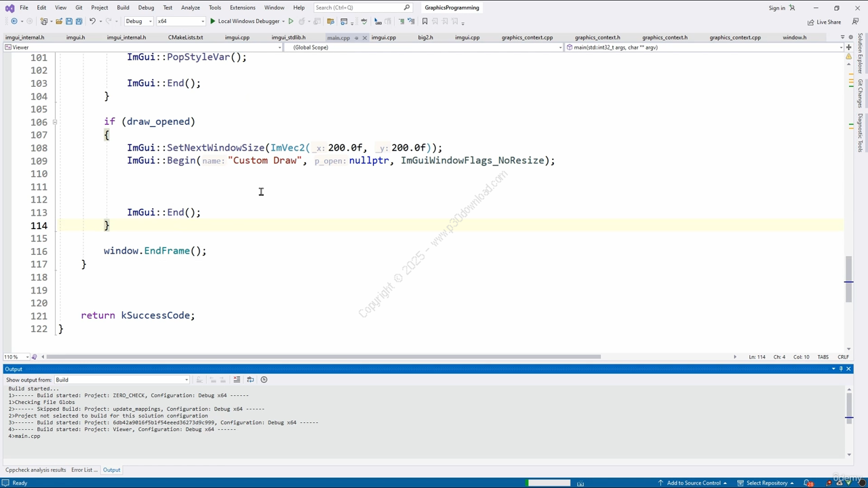
Task: Switch to the CMakeLists.txt tab
Action: pos(185,38)
